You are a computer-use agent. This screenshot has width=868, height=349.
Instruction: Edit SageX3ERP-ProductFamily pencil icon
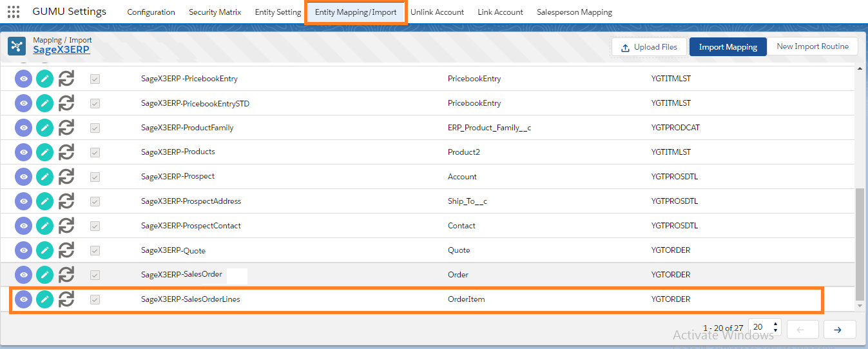pos(44,128)
